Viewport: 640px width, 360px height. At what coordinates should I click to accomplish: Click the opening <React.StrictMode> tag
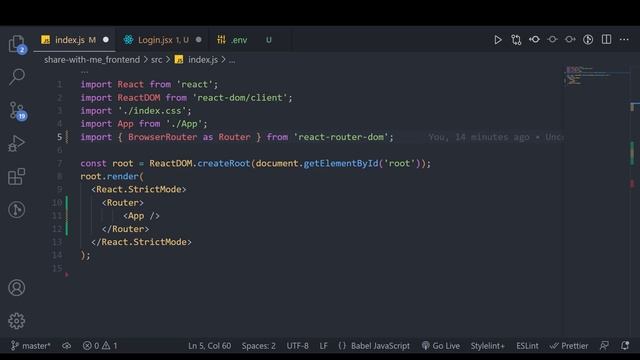click(x=139, y=189)
